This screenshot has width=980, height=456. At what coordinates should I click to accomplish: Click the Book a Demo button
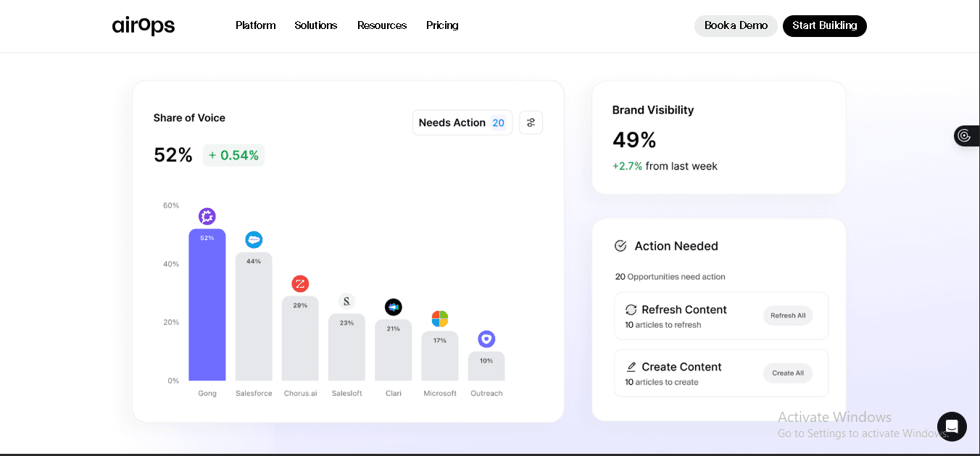click(736, 26)
